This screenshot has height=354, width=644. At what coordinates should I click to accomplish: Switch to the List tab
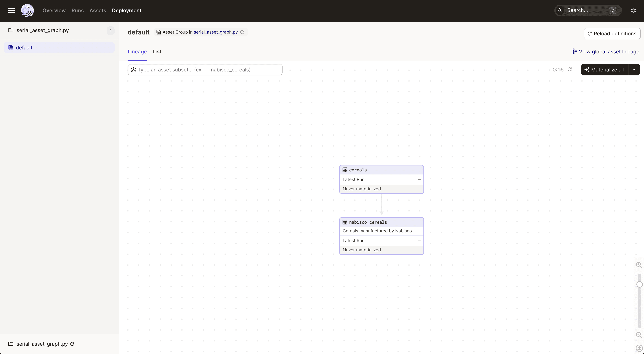(x=157, y=52)
